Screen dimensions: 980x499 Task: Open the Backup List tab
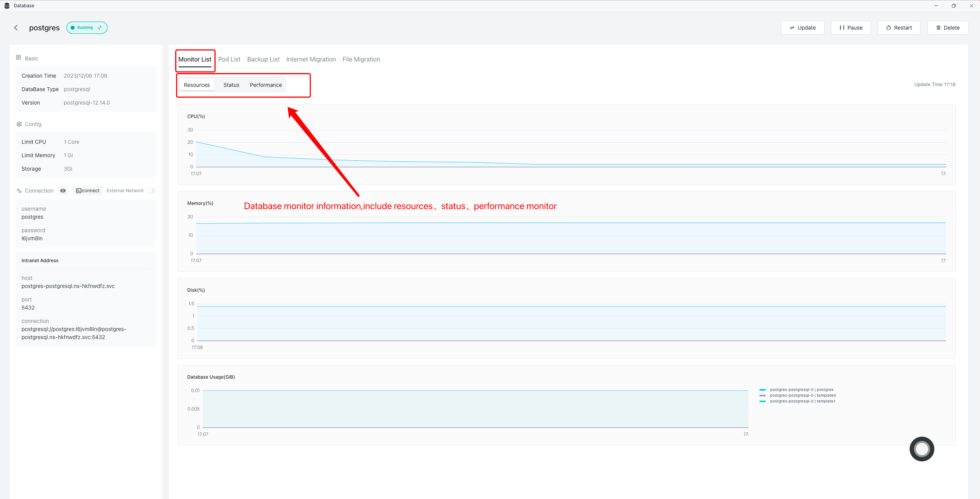(263, 59)
